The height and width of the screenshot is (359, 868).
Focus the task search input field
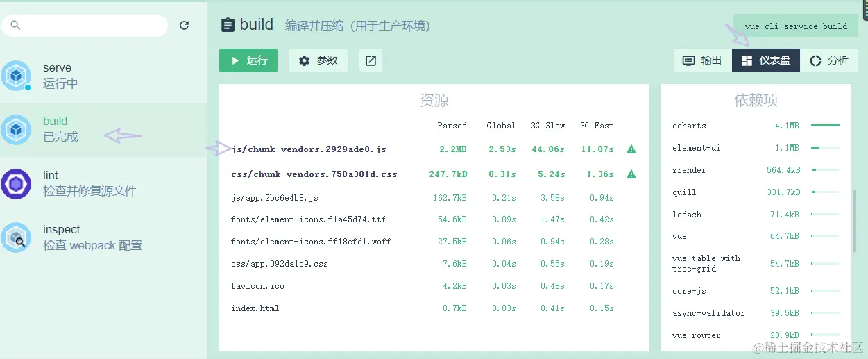tap(85, 26)
